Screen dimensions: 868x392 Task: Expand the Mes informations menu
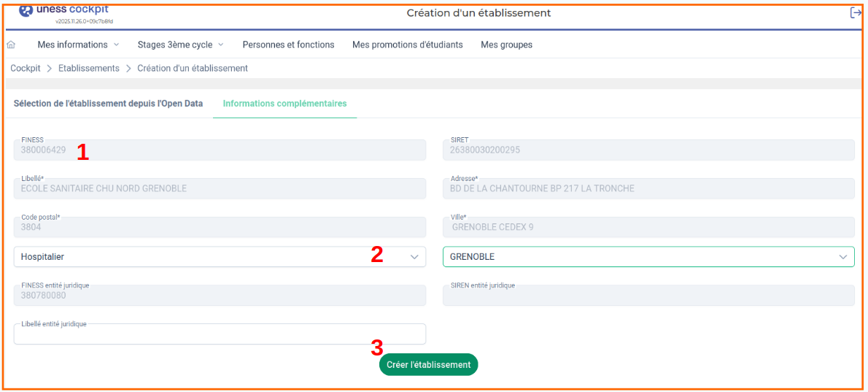[78, 45]
